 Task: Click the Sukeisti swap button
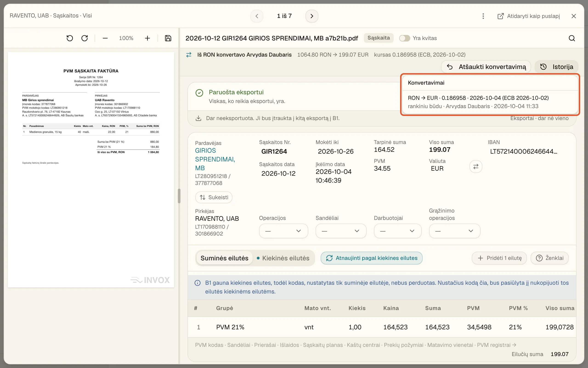(x=214, y=197)
